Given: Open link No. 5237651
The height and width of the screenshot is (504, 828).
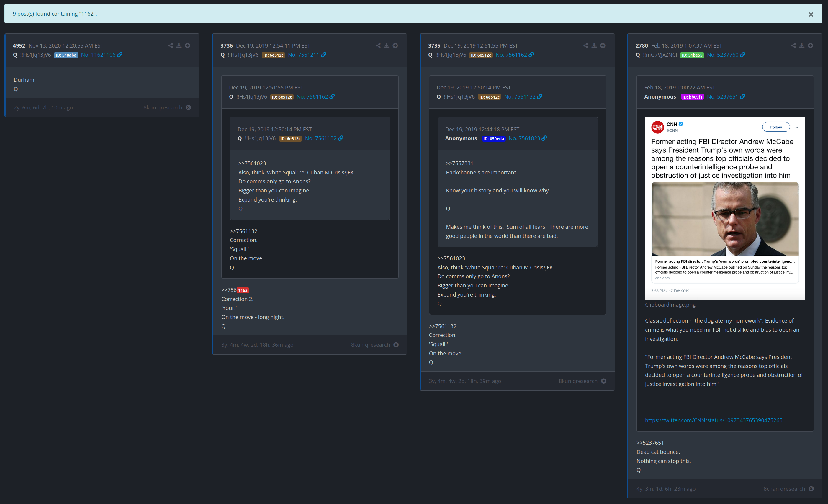Looking at the screenshot, I should click(722, 97).
